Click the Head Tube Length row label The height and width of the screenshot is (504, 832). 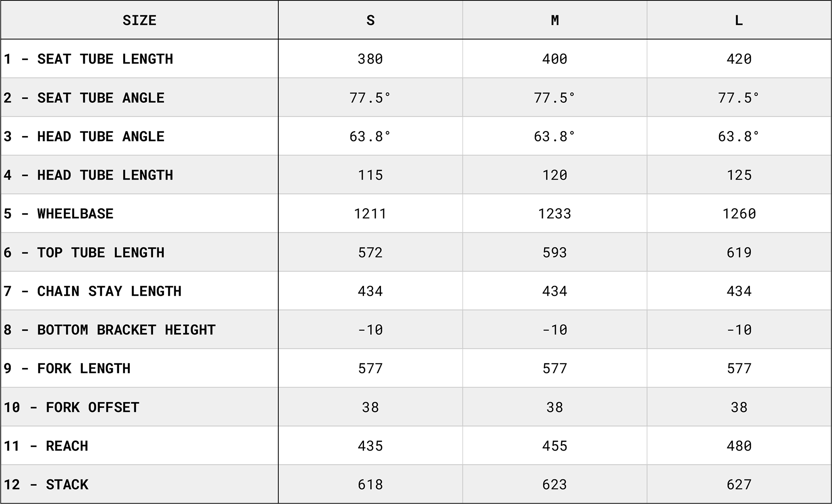(89, 175)
